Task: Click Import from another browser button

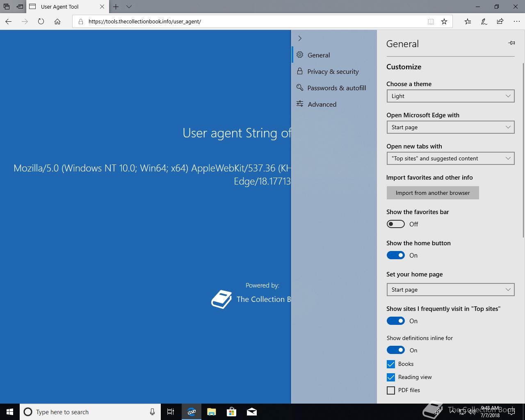Action: (x=433, y=193)
